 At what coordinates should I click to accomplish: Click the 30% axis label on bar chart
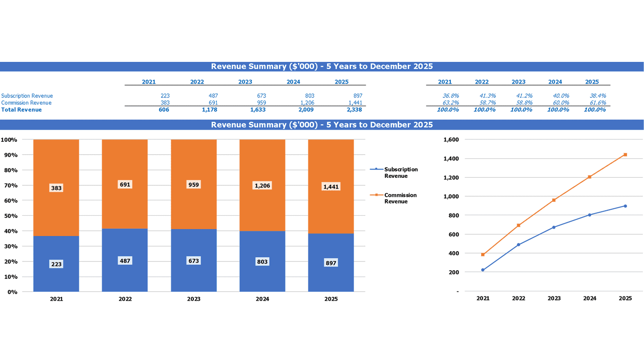coord(11,246)
